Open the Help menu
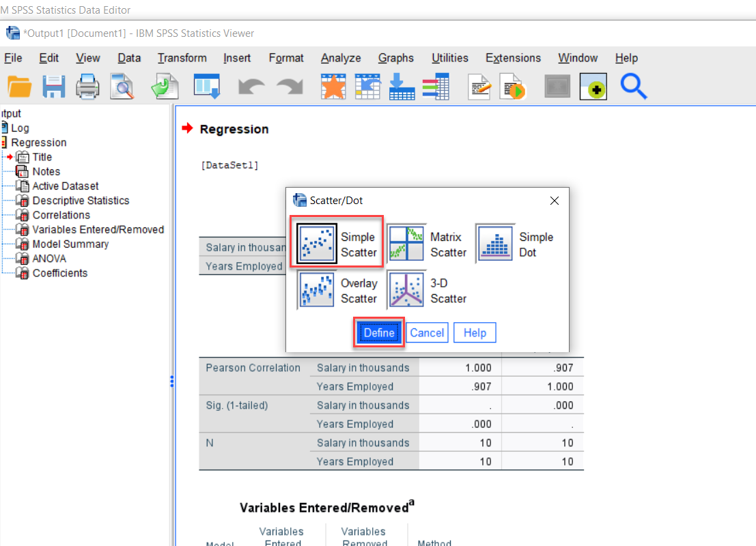Screen dimensions: 756x546 (x=626, y=58)
